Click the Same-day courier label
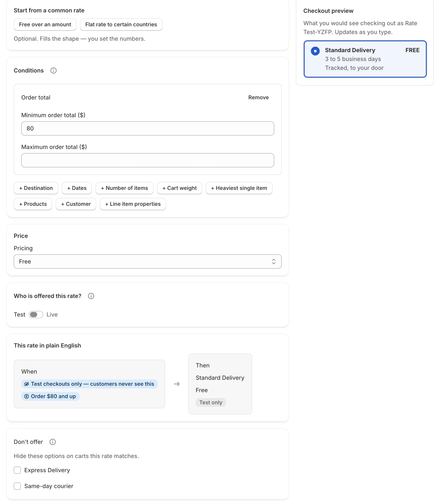The width and height of the screenshot is (440, 504). (49, 486)
